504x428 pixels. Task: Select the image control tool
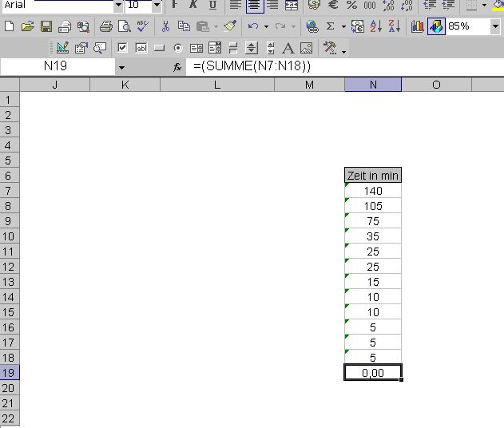click(307, 48)
